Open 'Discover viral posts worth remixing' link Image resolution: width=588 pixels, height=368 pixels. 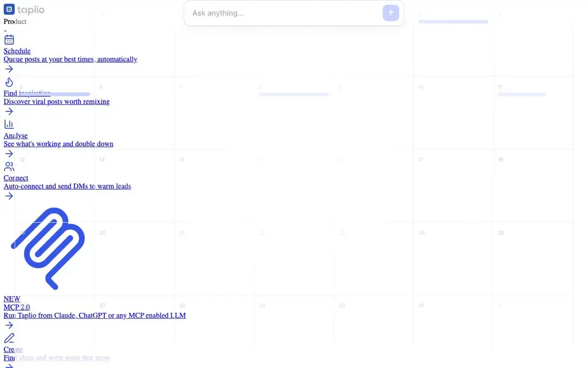pos(56,101)
